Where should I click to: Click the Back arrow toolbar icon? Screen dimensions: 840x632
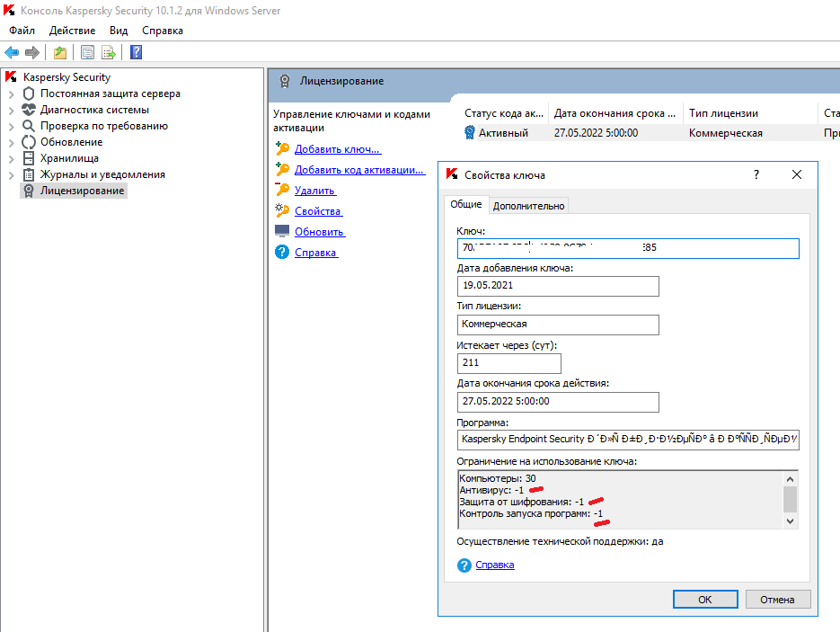(x=12, y=52)
